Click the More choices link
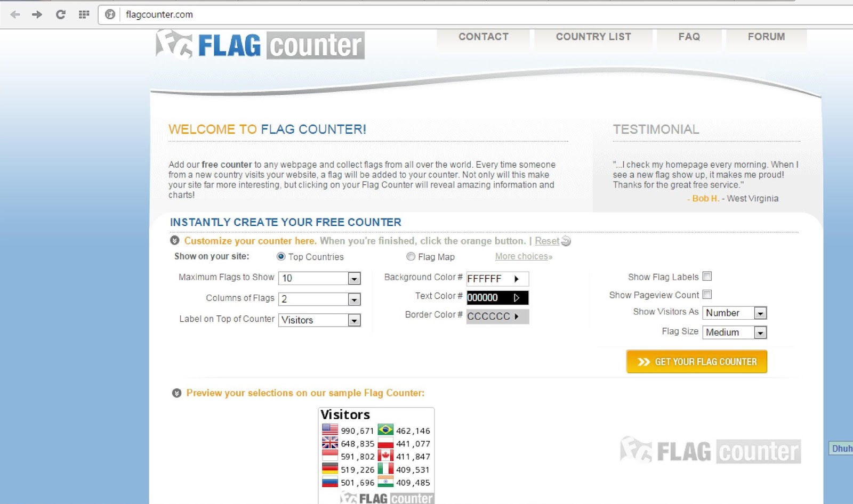853x504 pixels. pyautogui.click(x=524, y=256)
